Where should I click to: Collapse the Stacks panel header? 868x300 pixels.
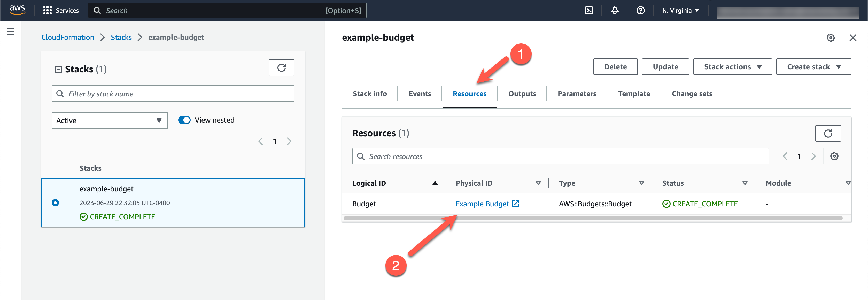point(58,70)
